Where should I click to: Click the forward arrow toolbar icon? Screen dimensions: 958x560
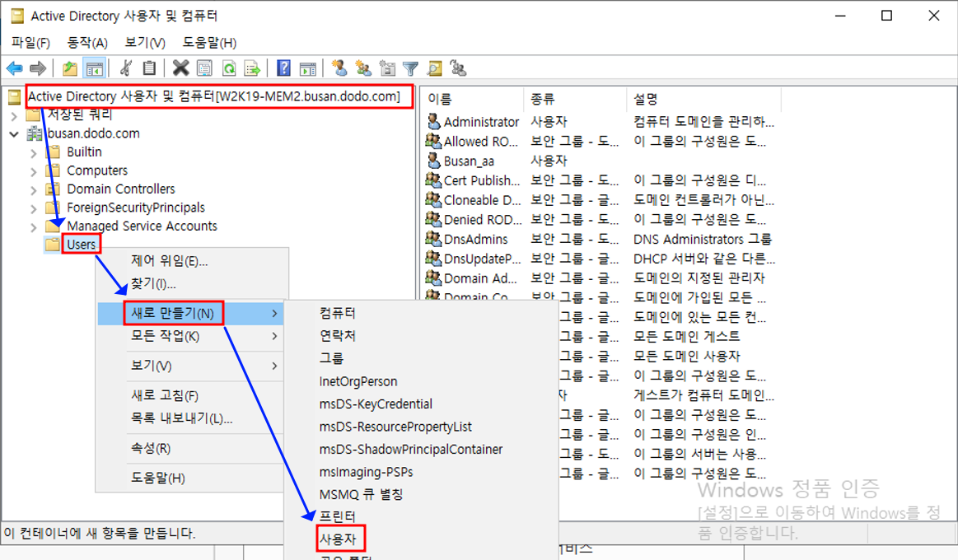pos(38,68)
